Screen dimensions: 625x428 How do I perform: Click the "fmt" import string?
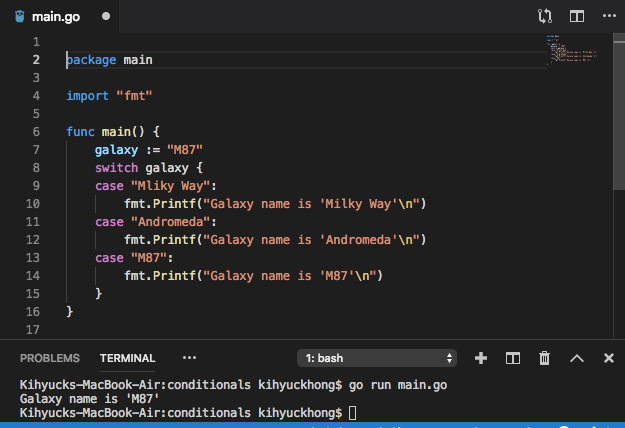click(134, 96)
